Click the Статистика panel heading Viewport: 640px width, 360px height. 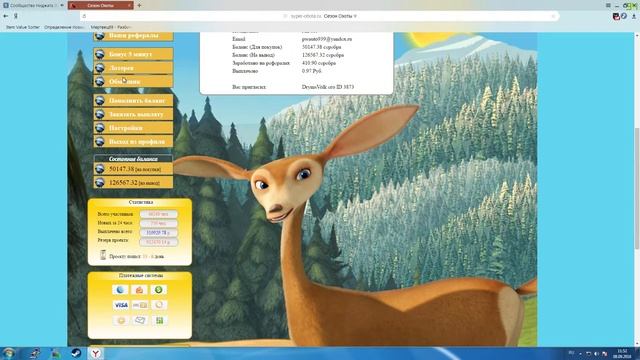point(140,202)
